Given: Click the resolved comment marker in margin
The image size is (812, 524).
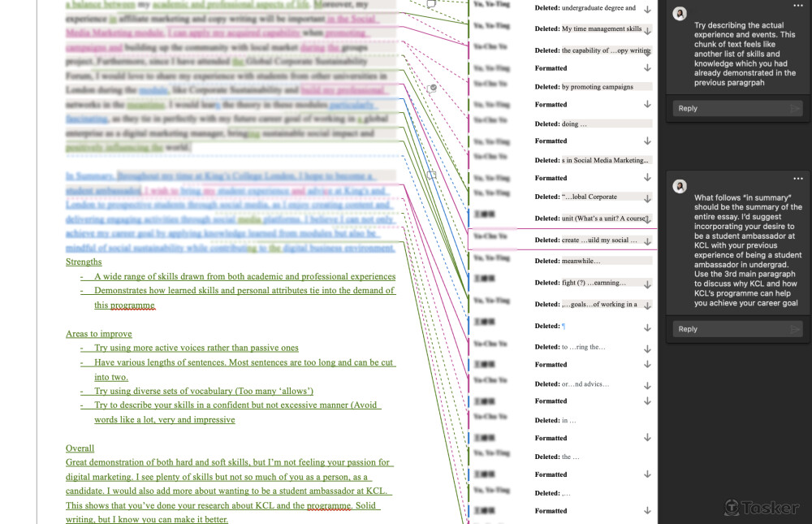Looking at the screenshot, I should [x=433, y=88].
